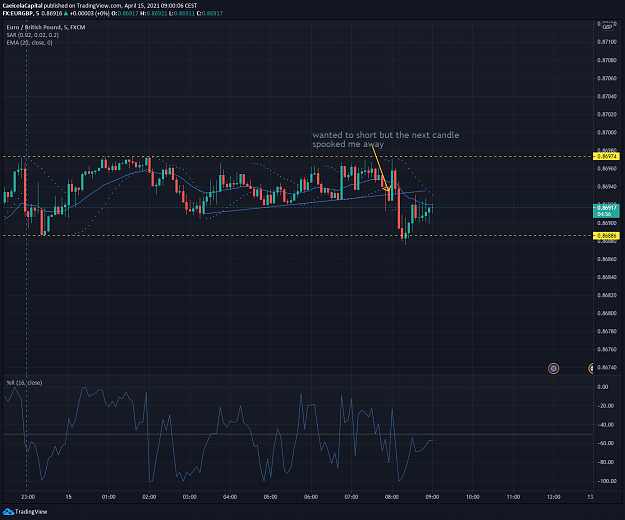Screen dimensions: 625x520
Task: Click the 01:00 time axis label
Action: click(x=108, y=497)
